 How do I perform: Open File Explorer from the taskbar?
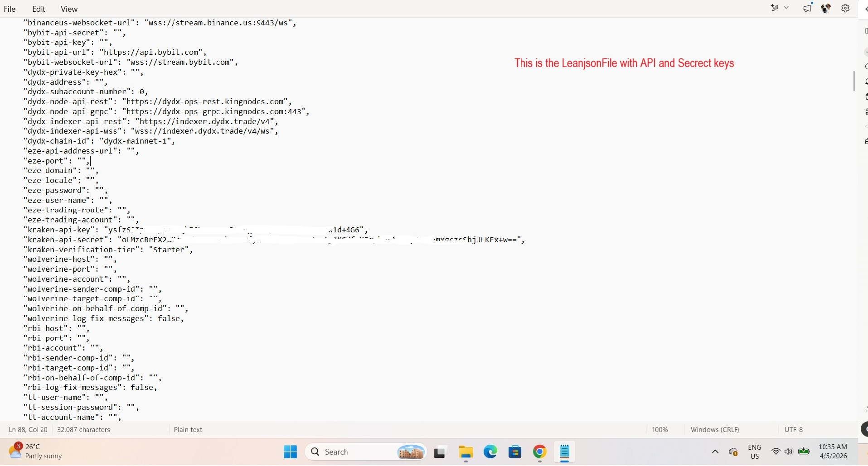click(466, 452)
